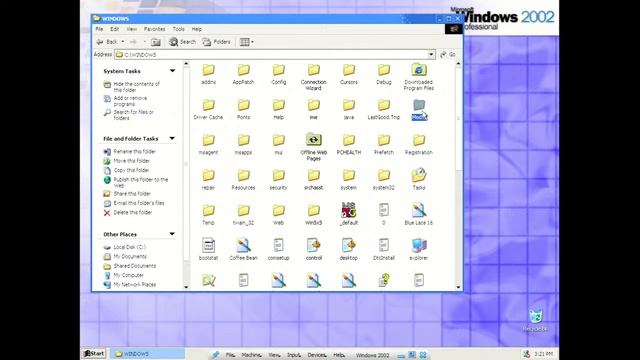Select the desktop settings file

[349, 249]
